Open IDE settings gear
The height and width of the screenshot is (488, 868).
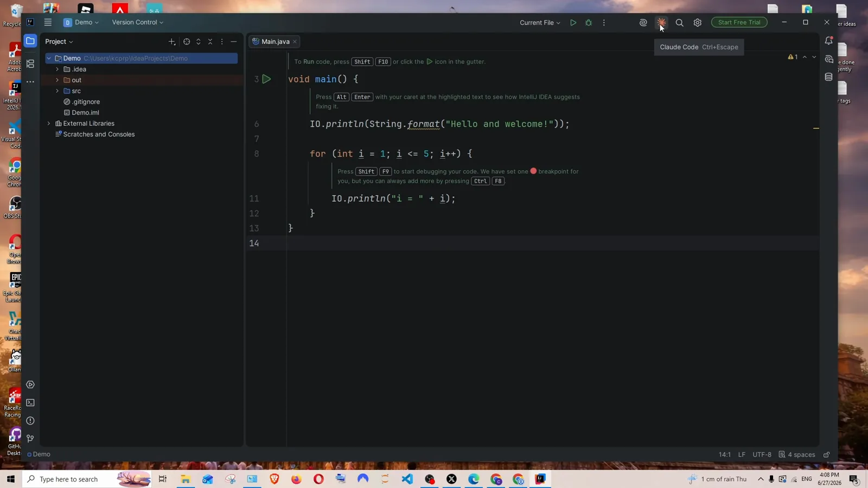tap(698, 22)
